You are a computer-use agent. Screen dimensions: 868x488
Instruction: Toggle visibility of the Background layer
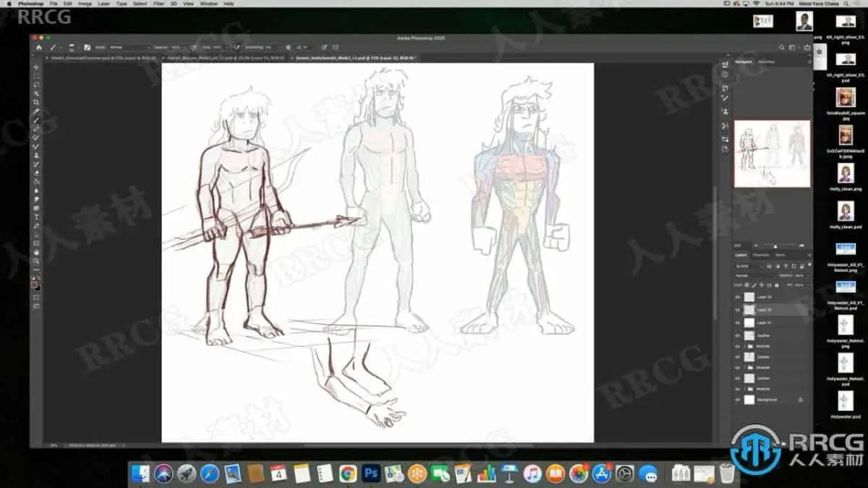click(x=738, y=400)
